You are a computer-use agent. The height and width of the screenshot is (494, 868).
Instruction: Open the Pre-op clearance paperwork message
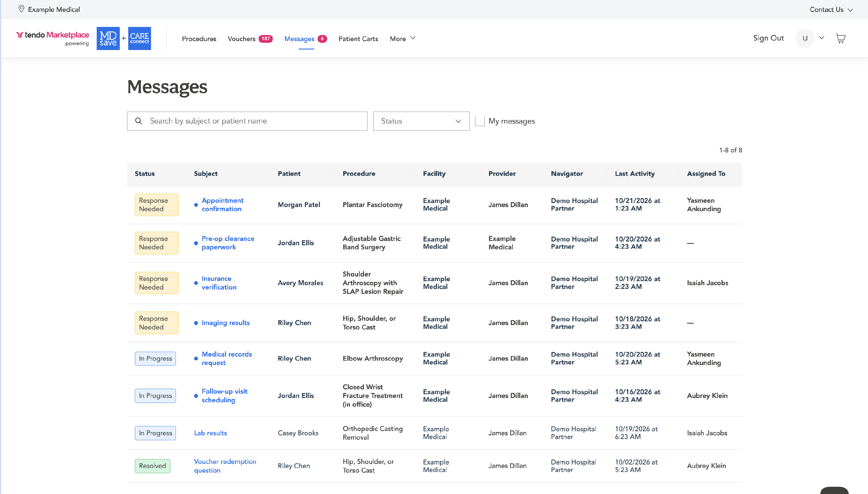pos(228,243)
